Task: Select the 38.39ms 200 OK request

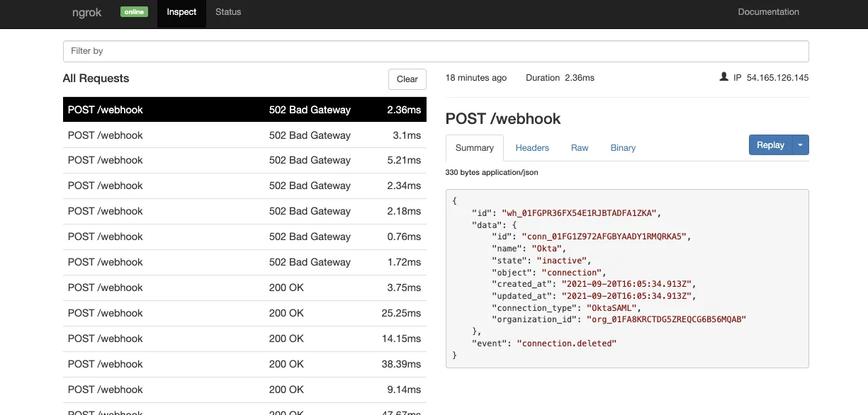Action: [244, 365]
